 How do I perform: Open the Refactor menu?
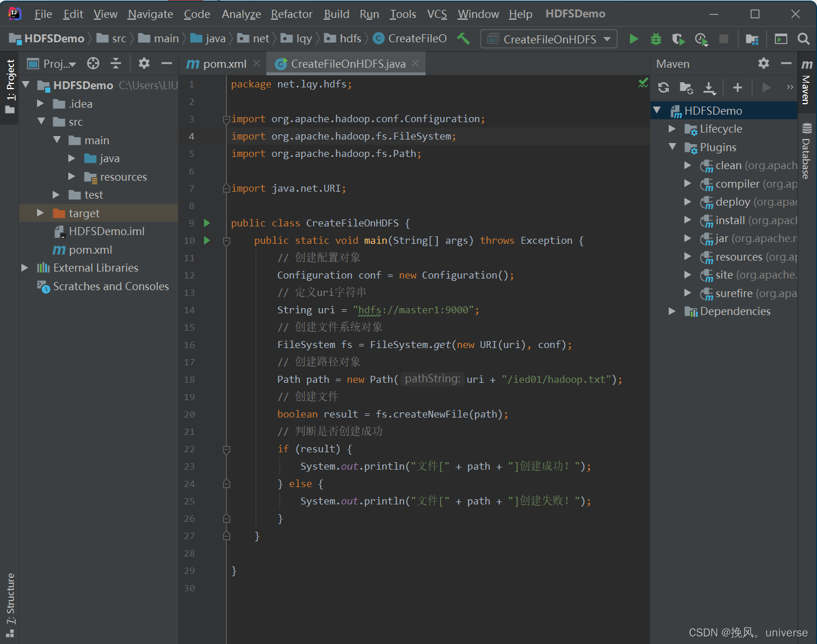(x=291, y=14)
